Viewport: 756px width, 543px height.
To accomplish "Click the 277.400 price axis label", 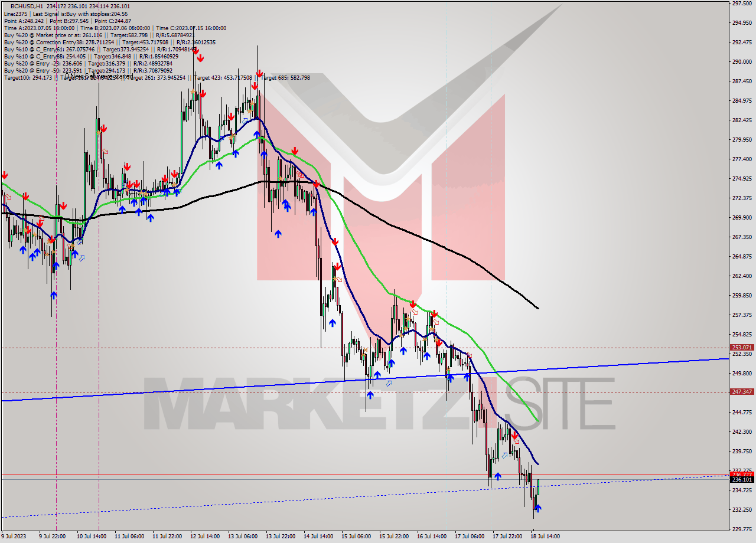I will [x=741, y=159].
